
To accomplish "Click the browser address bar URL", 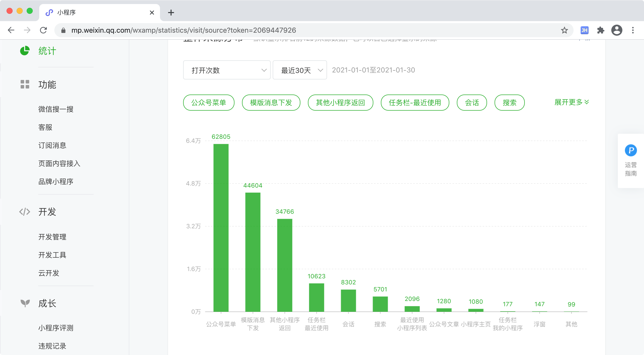I will (x=184, y=30).
